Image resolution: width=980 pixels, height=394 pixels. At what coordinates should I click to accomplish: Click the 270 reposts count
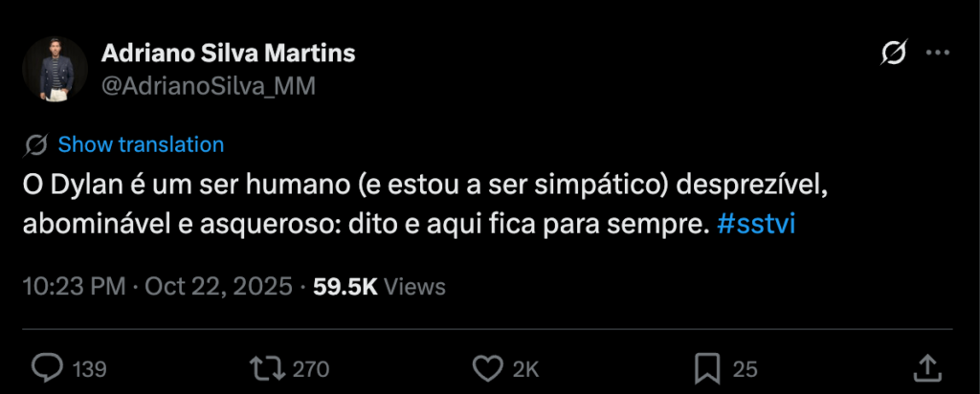(311, 369)
